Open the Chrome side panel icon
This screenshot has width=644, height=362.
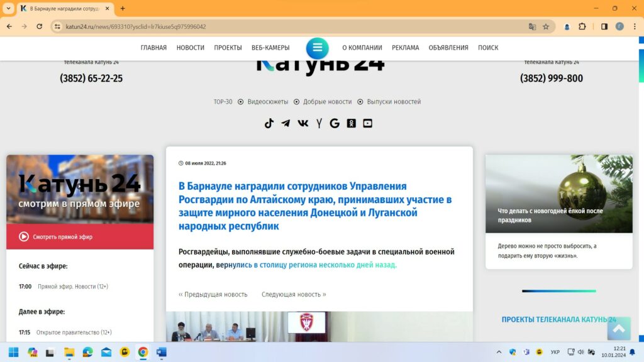pos(604,26)
